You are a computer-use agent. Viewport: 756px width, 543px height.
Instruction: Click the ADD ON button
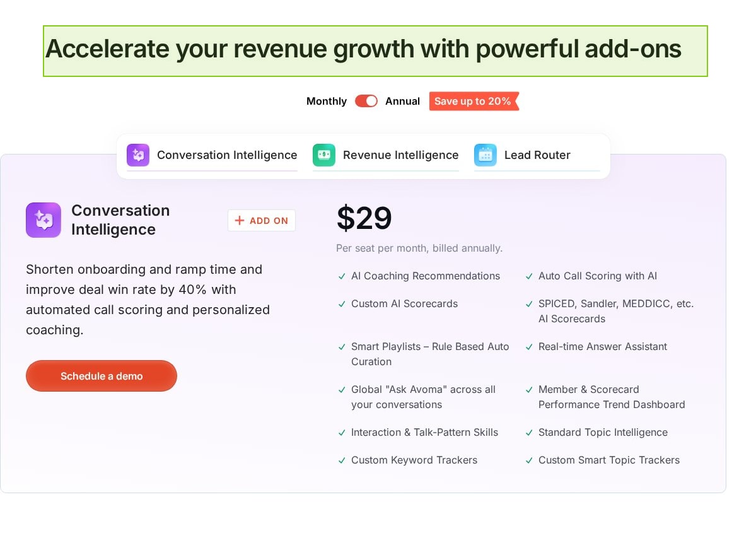pyautogui.click(x=262, y=221)
